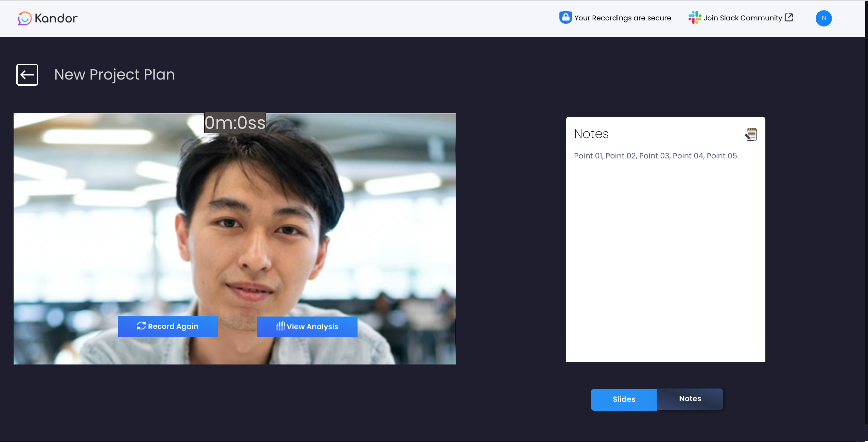Click the recorded video preview
The image size is (868, 442).
pos(235,239)
